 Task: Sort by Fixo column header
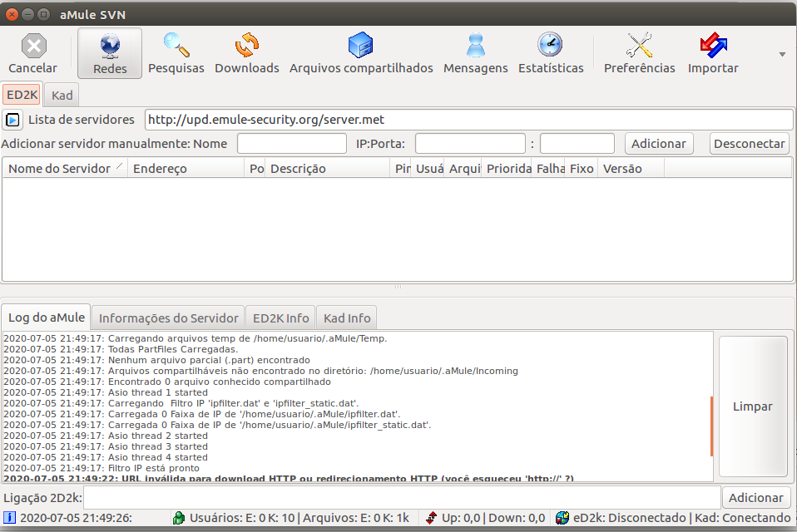[582, 168]
